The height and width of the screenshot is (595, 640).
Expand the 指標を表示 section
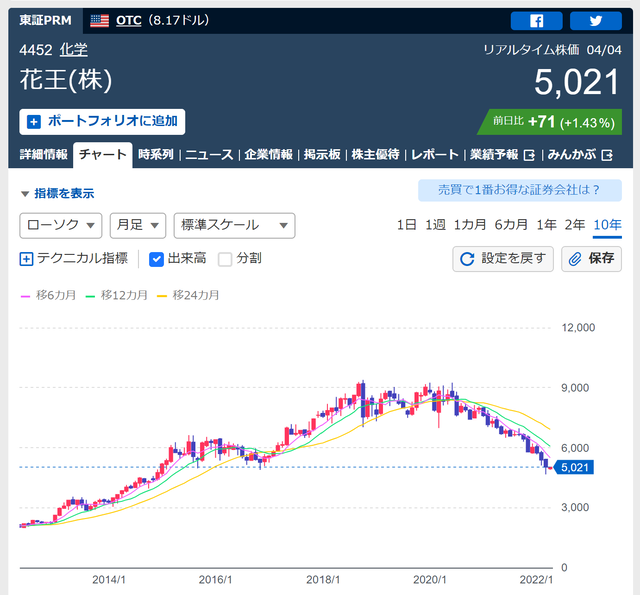point(58,193)
